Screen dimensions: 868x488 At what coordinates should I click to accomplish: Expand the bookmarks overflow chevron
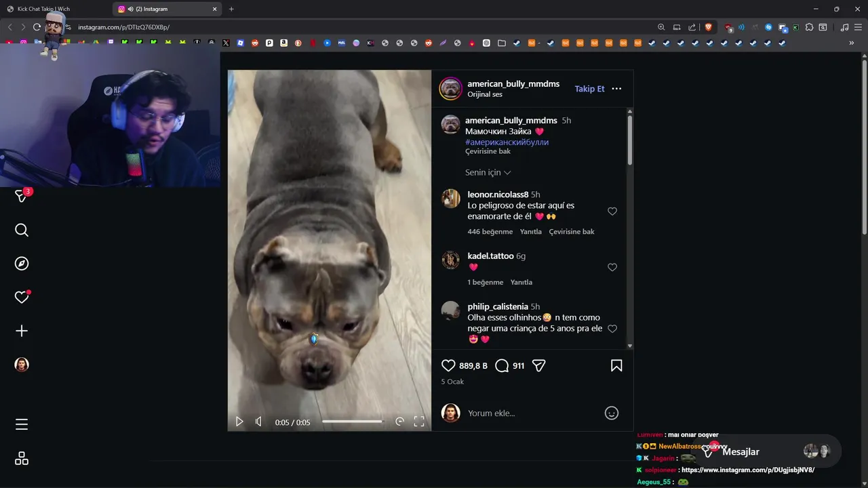(852, 43)
